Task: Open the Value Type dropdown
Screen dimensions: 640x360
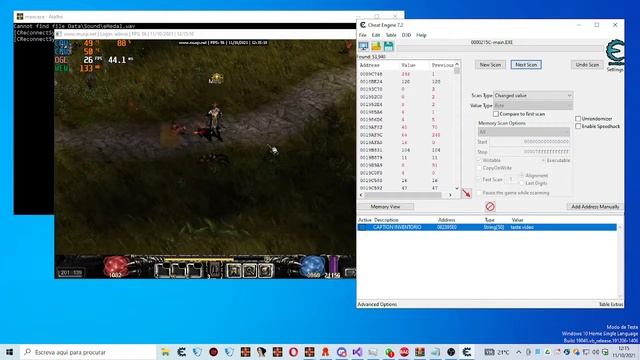Action: point(533,105)
